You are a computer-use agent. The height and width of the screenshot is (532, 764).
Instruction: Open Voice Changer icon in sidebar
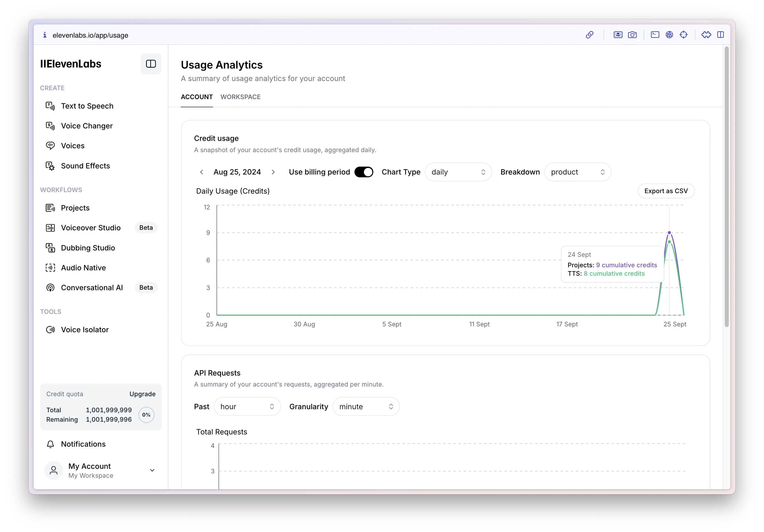click(x=50, y=126)
